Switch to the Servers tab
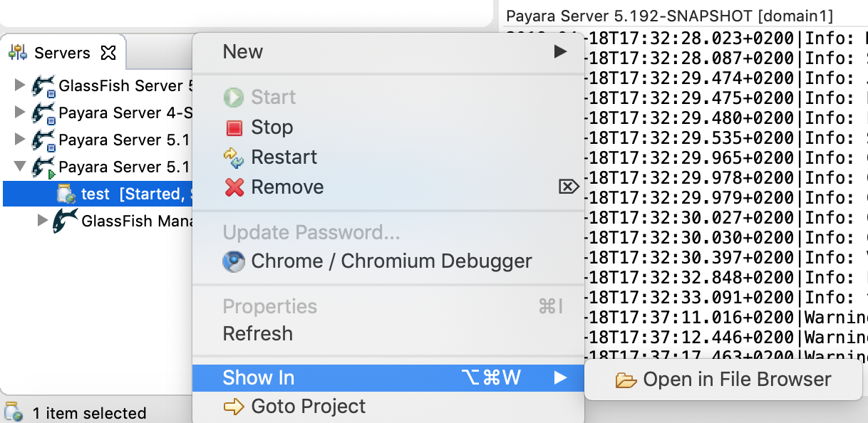 click(61, 53)
